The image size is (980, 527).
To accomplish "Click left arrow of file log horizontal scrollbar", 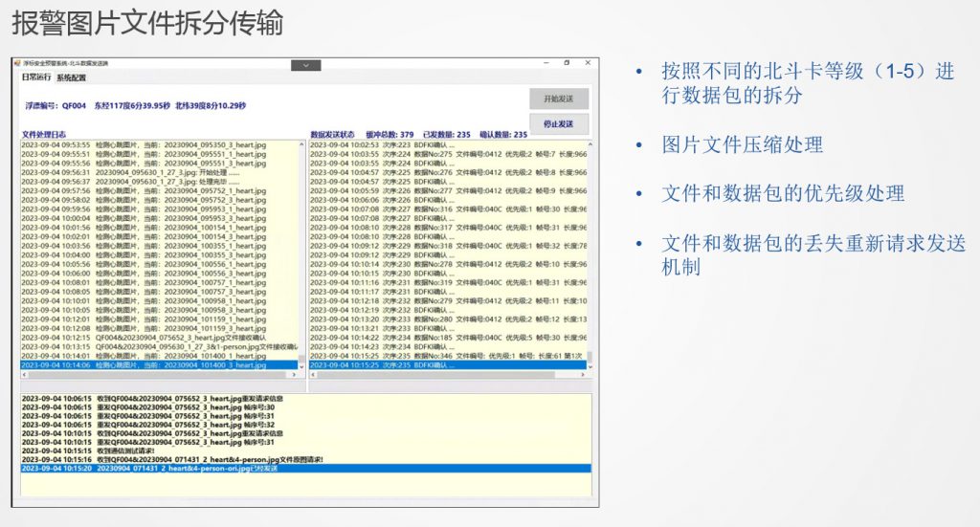I will pos(25,374).
